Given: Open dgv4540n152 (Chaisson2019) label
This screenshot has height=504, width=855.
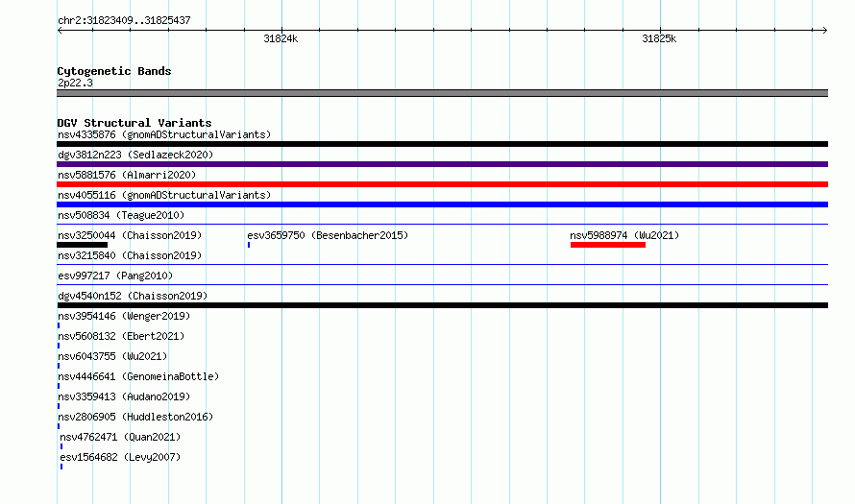Looking at the screenshot, I should coord(133,296).
